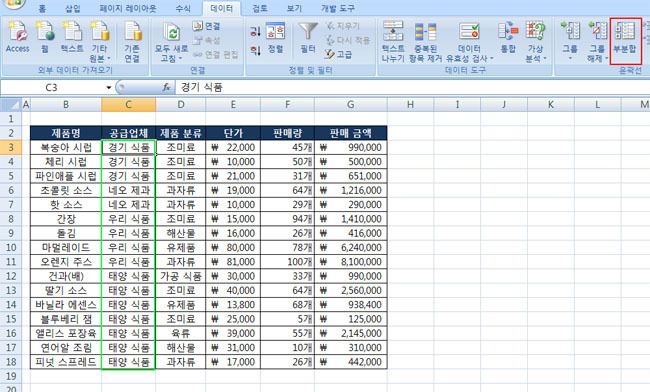Open the Review (검토) tab

[x=260, y=8]
